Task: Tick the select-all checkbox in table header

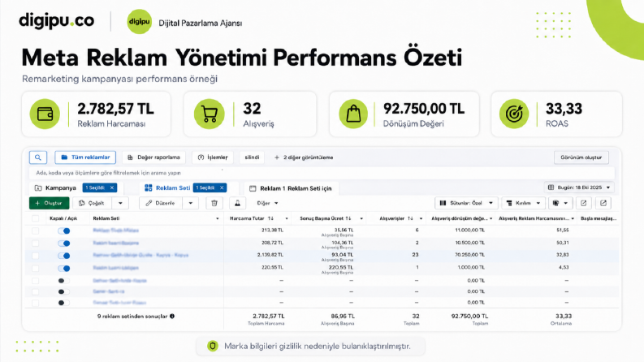Action: coord(35,218)
